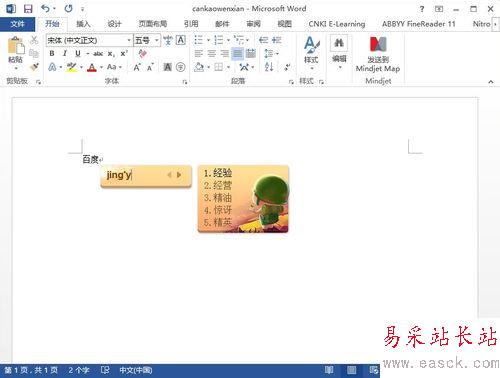Switch to the Insert tab
The height and width of the screenshot is (378, 500).
[83, 24]
